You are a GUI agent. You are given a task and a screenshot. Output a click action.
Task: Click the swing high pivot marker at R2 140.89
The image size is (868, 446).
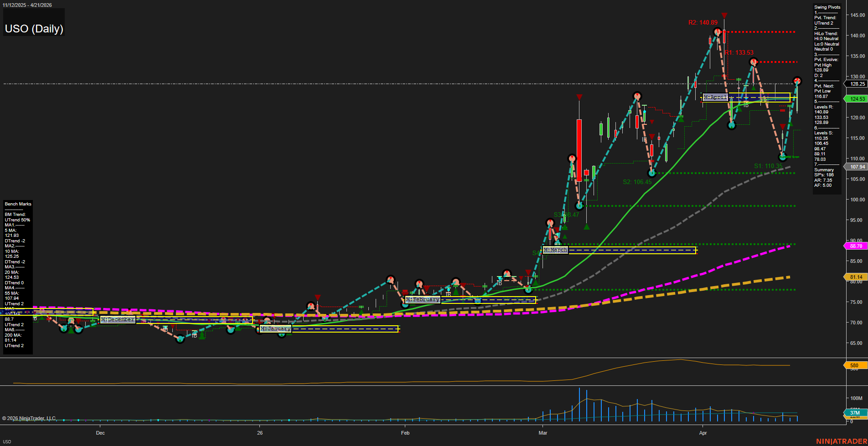(718, 32)
